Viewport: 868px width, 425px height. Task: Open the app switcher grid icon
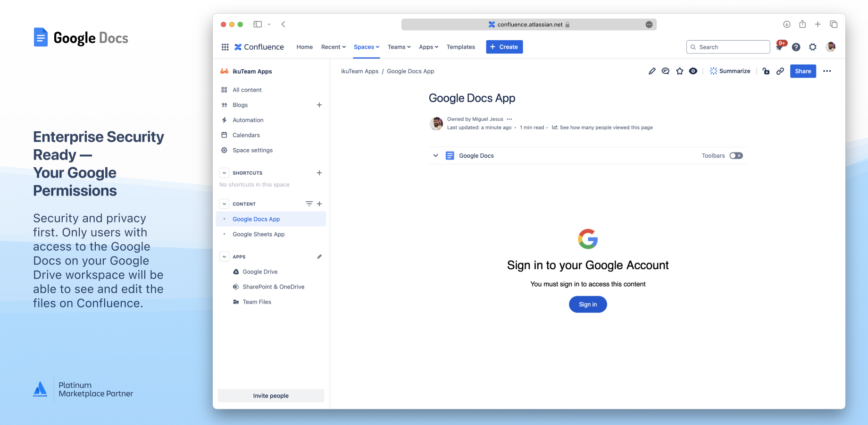click(225, 47)
